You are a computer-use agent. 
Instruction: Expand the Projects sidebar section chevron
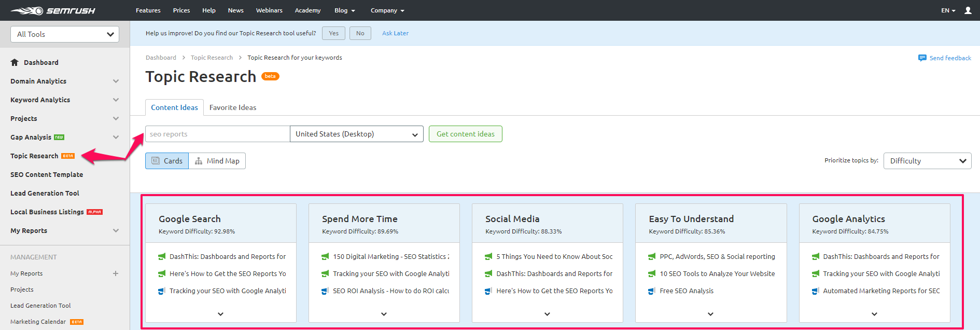116,118
